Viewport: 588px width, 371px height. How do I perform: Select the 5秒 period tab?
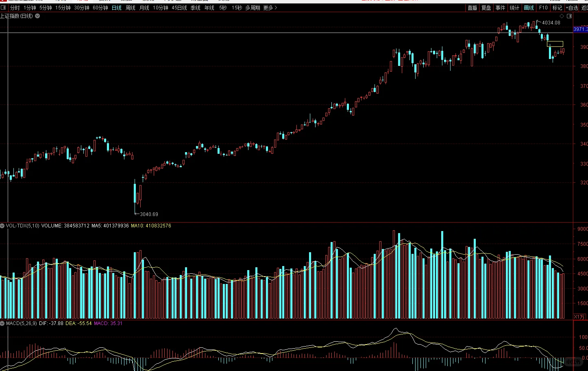coord(223,8)
